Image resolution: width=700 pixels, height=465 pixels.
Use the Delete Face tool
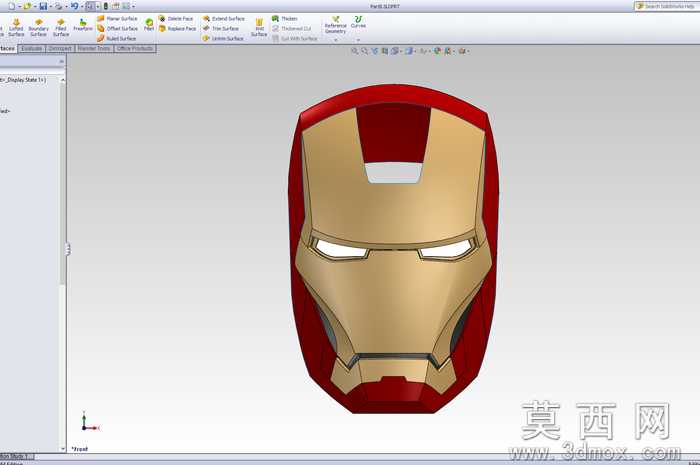coord(176,18)
